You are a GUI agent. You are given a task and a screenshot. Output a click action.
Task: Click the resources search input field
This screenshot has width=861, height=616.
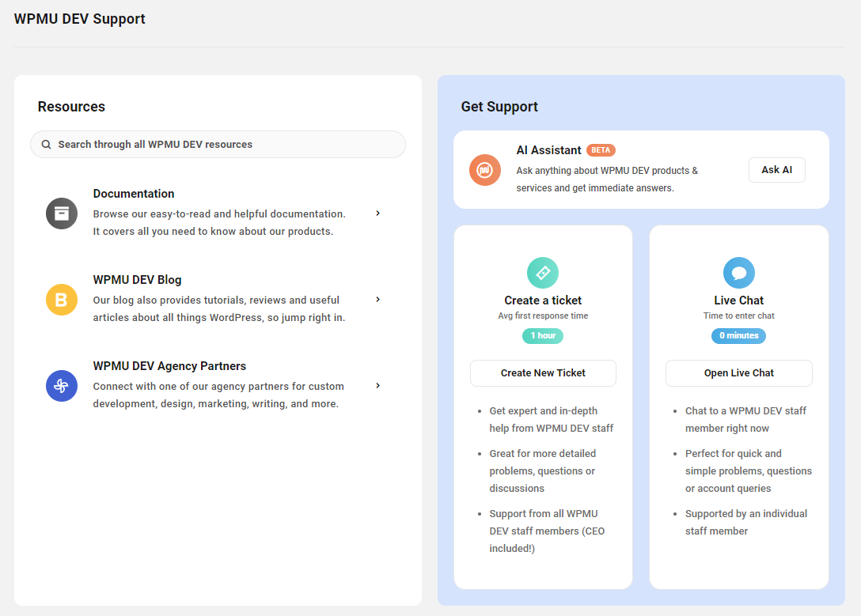tap(218, 144)
